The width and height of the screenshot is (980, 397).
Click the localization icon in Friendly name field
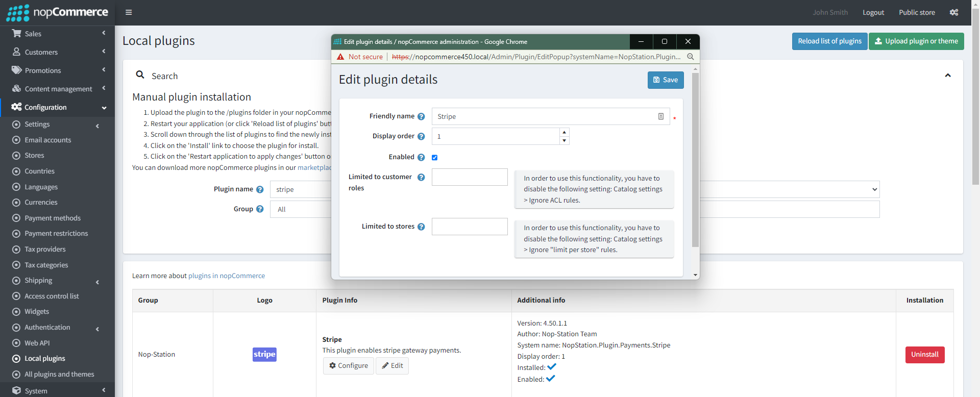[660, 116]
